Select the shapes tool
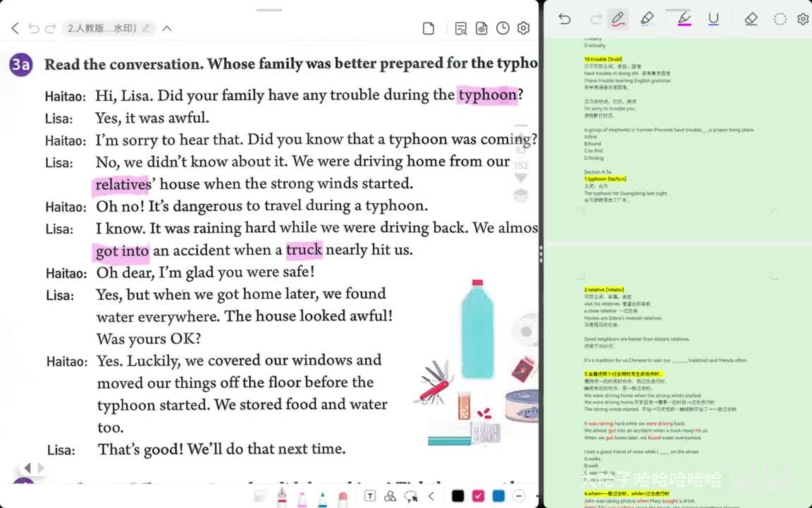Viewport: 812px width, 508px height. click(x=390, y=496)
